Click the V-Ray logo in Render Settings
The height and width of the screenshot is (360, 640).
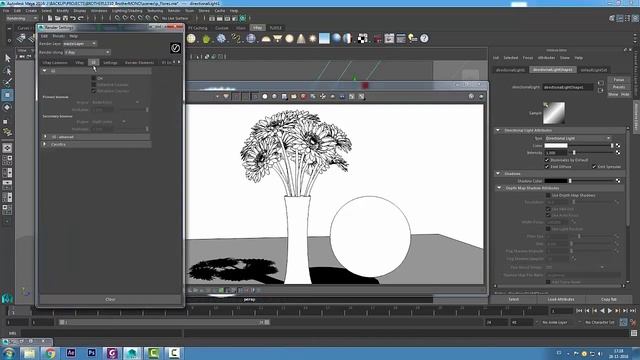(x=175, y=48)
